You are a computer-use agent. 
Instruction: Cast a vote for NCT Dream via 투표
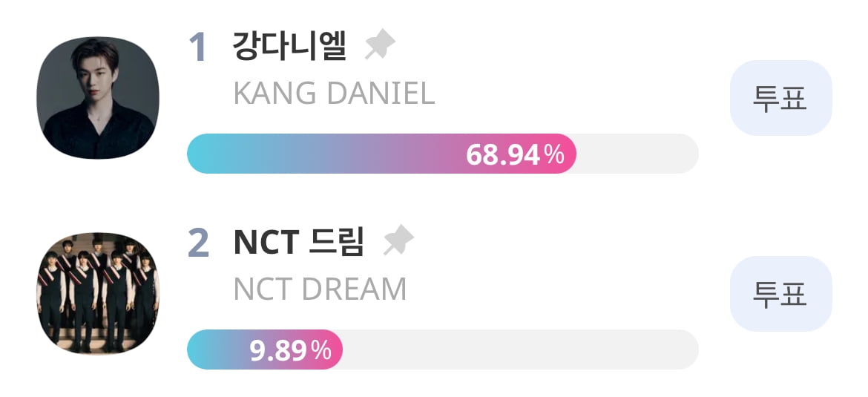coord(780,294)
